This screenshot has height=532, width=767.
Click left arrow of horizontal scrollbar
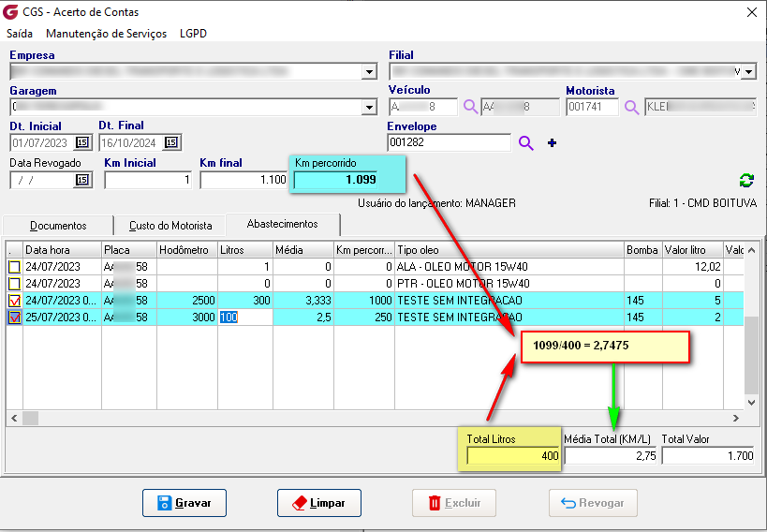14,418
